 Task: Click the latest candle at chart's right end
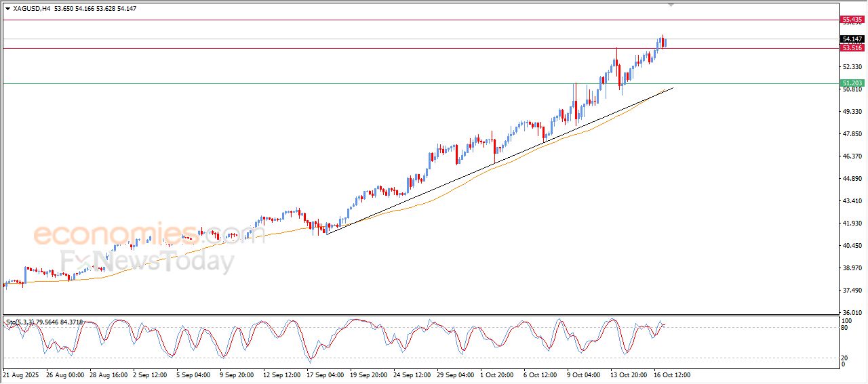(x=665, y=43)
